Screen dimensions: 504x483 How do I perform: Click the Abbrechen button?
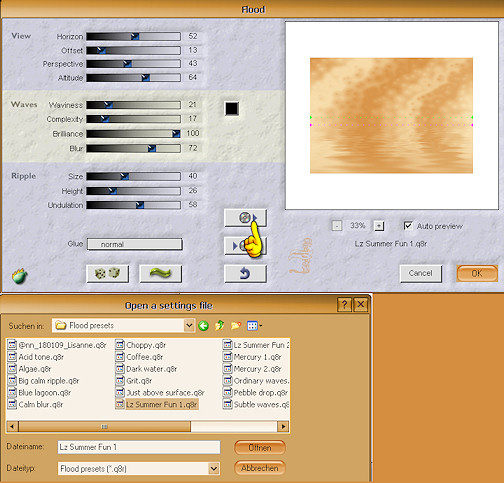pos(260,468)
